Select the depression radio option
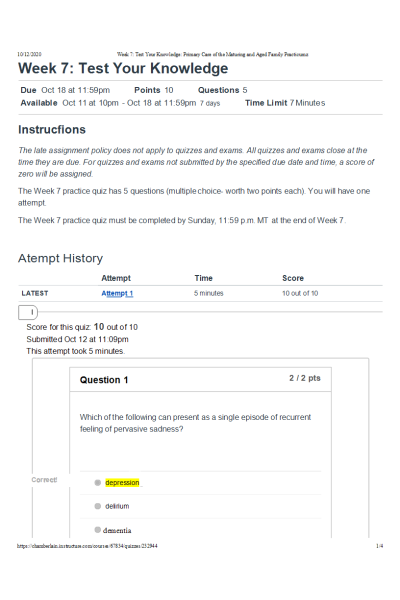The image size is (400, 600). [98, 483]
